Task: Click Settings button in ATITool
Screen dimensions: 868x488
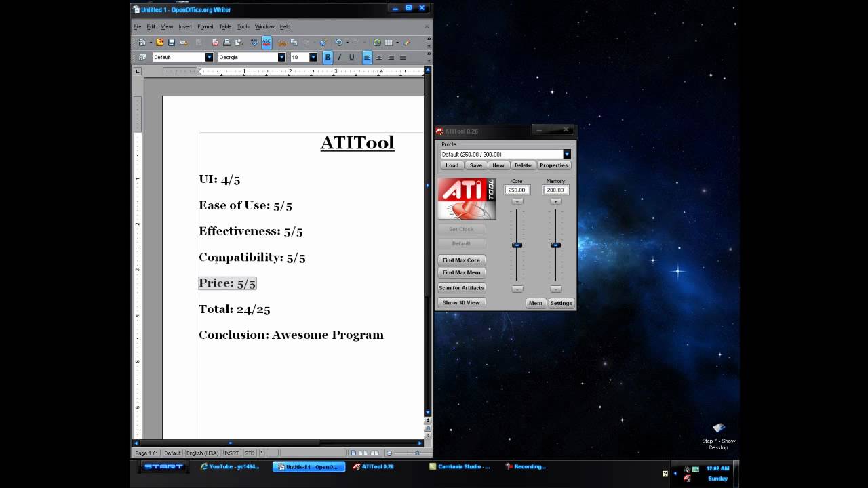Action: tap(561, 303)
